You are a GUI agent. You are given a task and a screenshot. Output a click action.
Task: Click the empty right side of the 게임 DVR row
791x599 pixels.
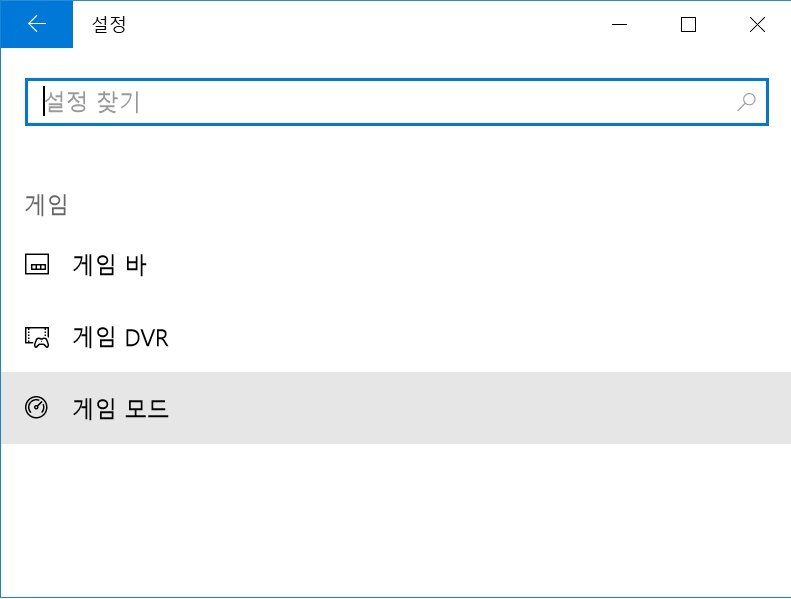[x=500, y=338]
